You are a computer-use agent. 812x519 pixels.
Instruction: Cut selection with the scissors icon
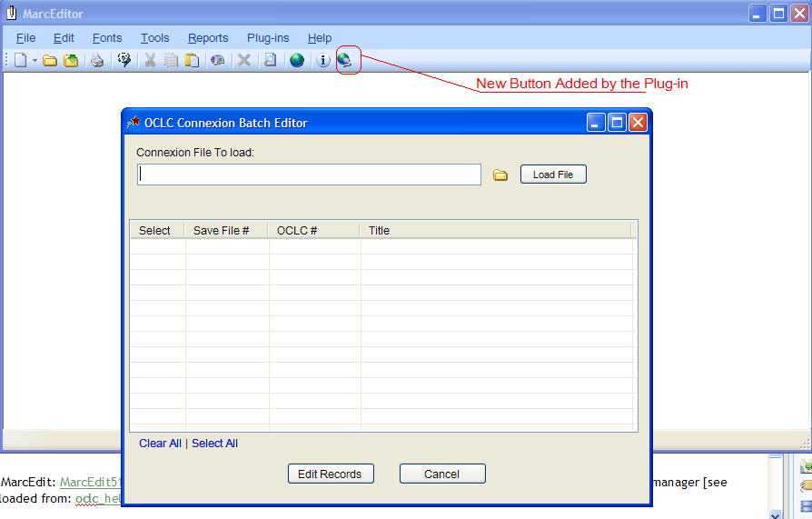(x=150, y=61)
